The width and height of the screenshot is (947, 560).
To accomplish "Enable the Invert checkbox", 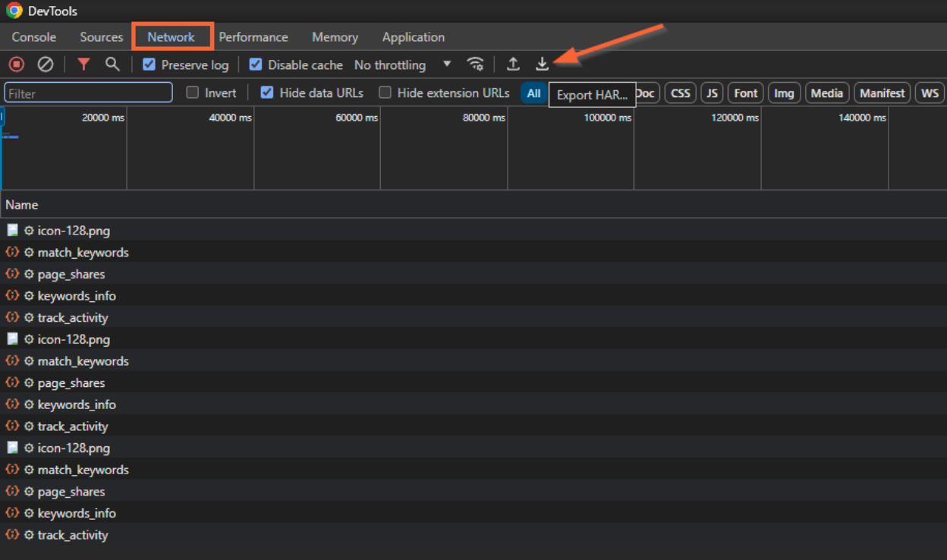I will pos(193,93).
